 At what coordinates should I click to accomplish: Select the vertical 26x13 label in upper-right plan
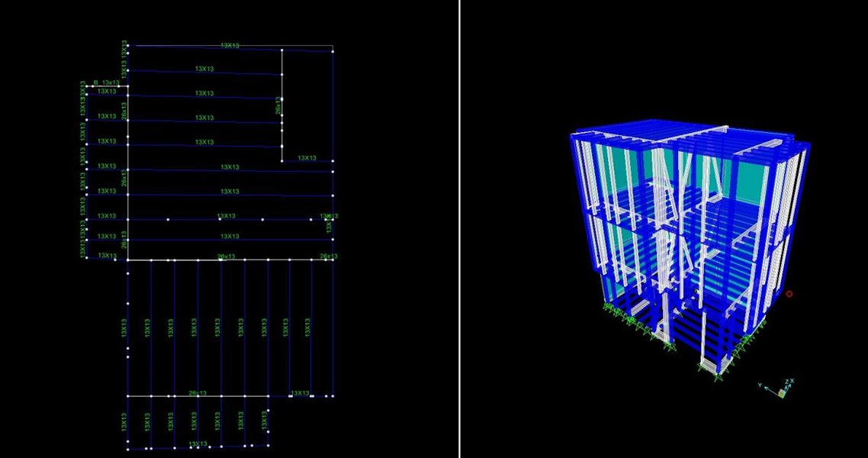tap(279, 105)
